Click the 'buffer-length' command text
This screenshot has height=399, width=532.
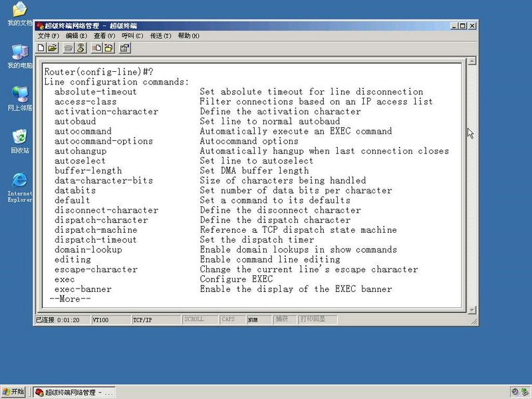coord(88,171)
